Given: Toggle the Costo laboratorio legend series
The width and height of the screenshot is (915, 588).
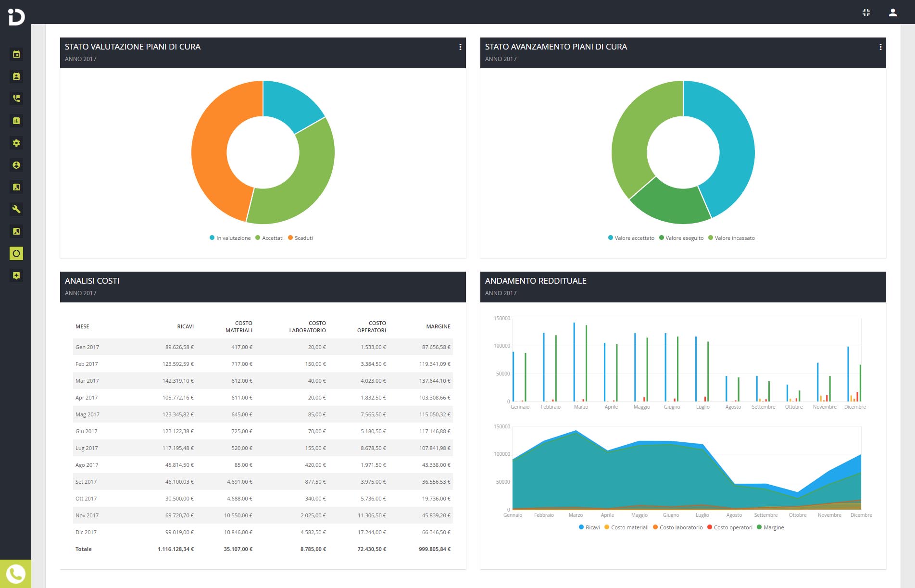Looking at the screenshot, I should coord(678,527).
